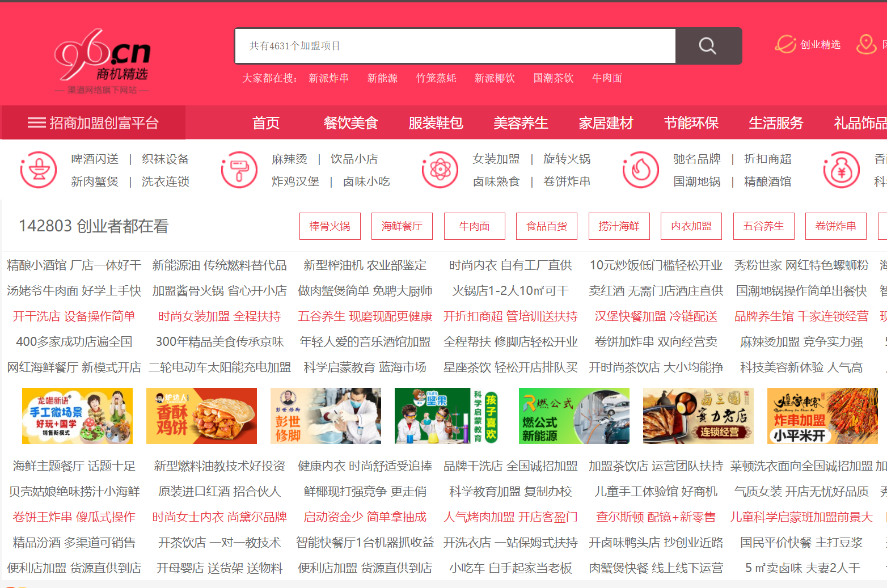Click the 炸串加盟 banner on far right
Image resolution: width=887 pixels, height=588 pixels.
click(x=822, y=416)
